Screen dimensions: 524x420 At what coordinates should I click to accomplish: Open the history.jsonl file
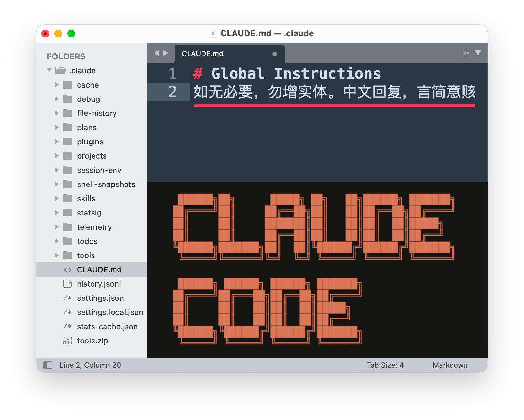[x=99, y=284]
